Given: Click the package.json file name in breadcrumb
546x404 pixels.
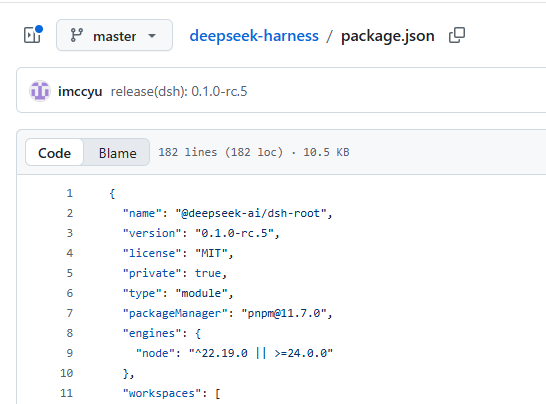Looking at the screenshot, I should [x=388, y=36].
